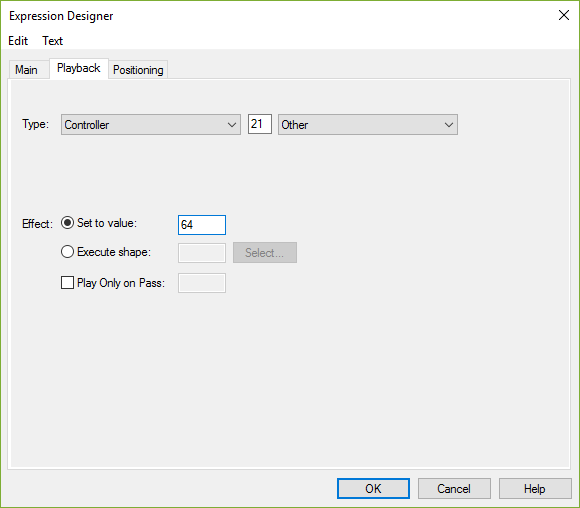
Task: Open the Other controller dropdown
Action: (x=368, y=125)
